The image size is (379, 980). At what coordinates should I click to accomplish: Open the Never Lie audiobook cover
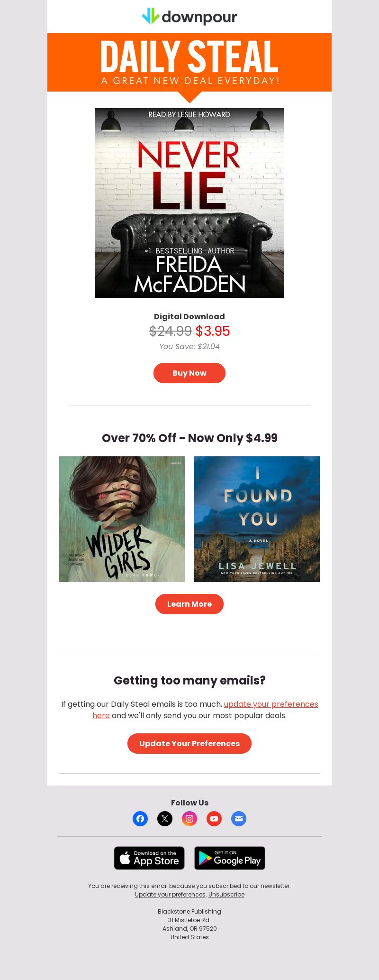(189, 203)
